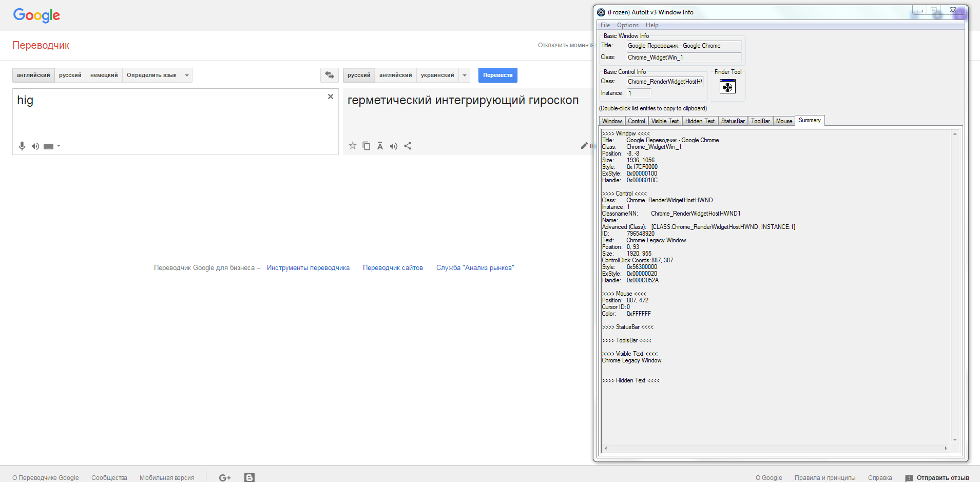980x482 pixels.
Task: Select target language украинский
Action: pos(437,75)
